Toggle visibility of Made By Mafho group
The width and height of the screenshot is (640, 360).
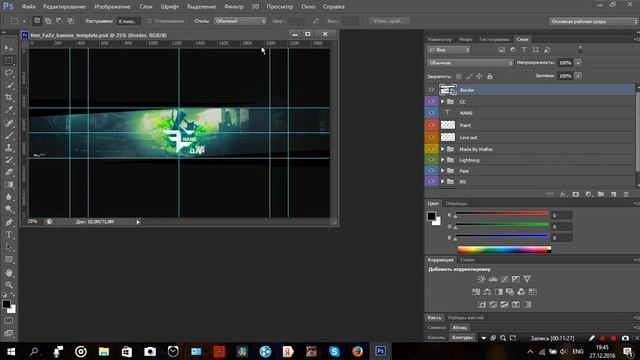click(431, 149)
